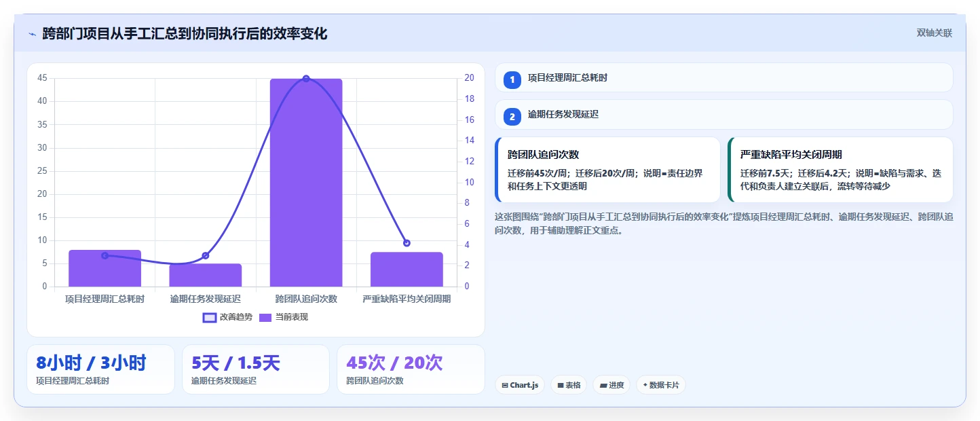This screenshot has width=980, height=421.
Task: Click the 当前表现 purple legend swatch
Action: [266, 318]
